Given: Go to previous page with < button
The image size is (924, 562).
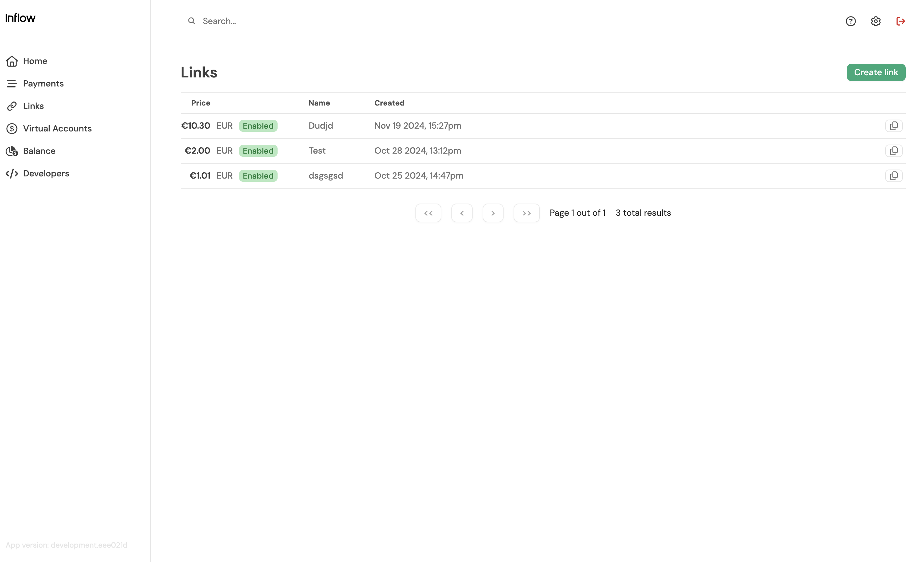Looking at the screenshot, I should [x=462, y=213].
